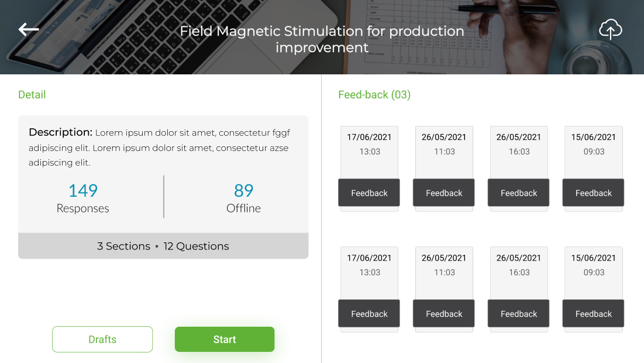The width and height of the screenshot is (644, 363).
Task: Open Feedback on the lower 15/06/2021 09:03 card
Action: [x=593, y=314]
